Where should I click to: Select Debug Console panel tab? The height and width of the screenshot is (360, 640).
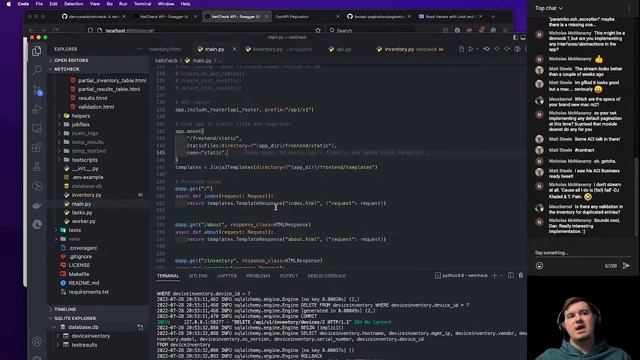pyautogui.click(x=327, y=276)
